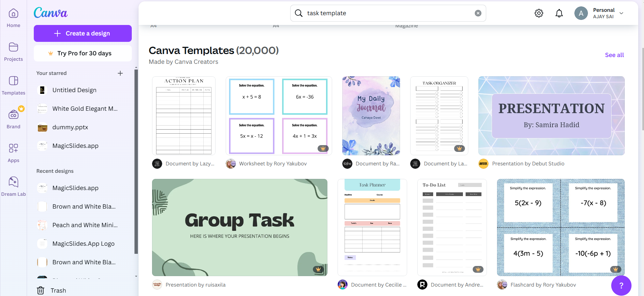644x296 pixels.
Task: Click the Debut Studio creator avatar
Action: point(484,164)
